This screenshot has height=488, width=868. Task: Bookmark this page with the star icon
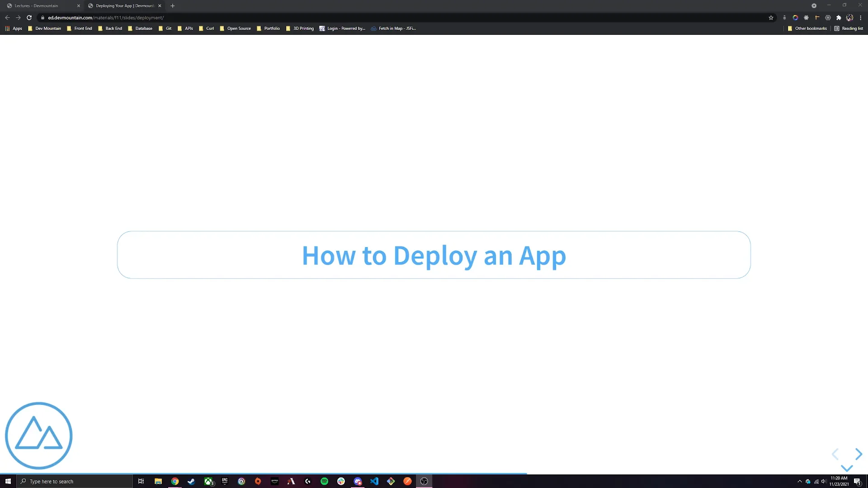(x=771, y=18)
